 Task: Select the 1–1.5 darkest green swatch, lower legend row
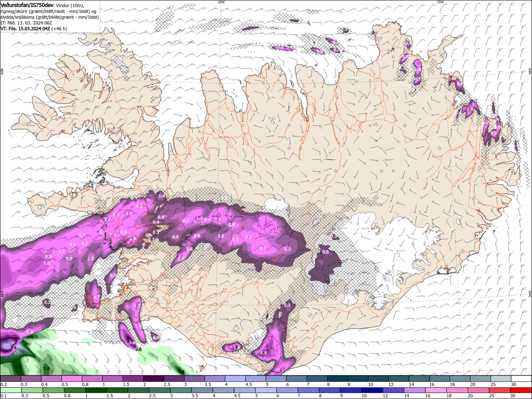tap(96, 390)
